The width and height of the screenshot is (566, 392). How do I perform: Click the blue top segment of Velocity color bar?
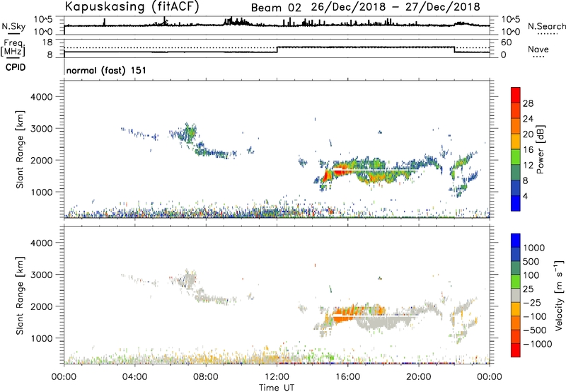(516, 241)
